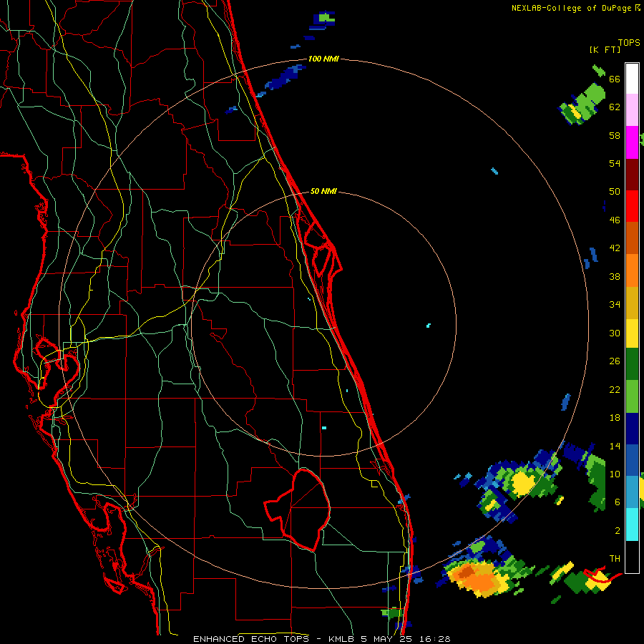This screenshot has width=644, height=644.
Task: Click the 50 NMI range ring label
Action: pyautogui.click(x=323, y=191)
